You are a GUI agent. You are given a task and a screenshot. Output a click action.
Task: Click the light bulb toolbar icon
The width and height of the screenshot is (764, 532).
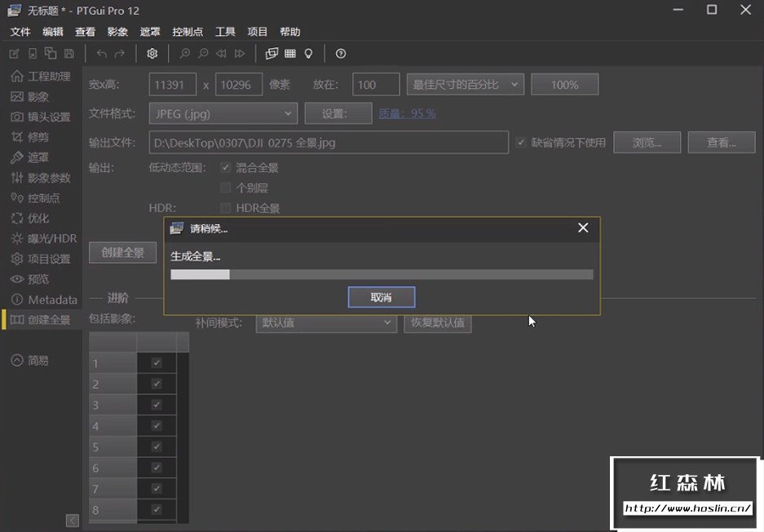[x=308, y=54]
